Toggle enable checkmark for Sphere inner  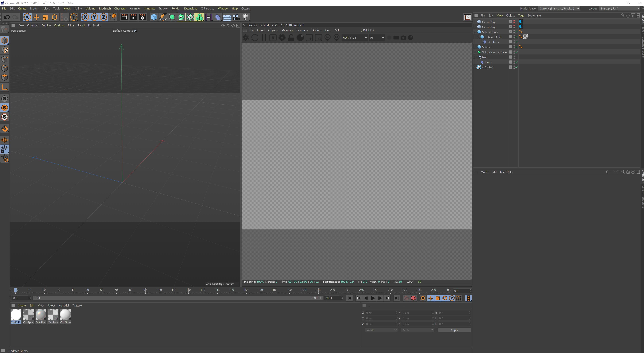click(x=517, y=32)
